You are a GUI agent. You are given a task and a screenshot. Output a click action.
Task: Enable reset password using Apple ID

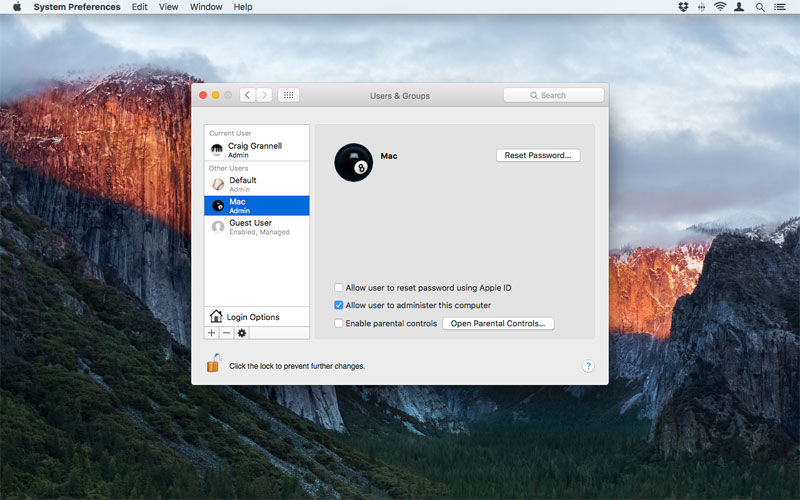click(x=338, y=288)
